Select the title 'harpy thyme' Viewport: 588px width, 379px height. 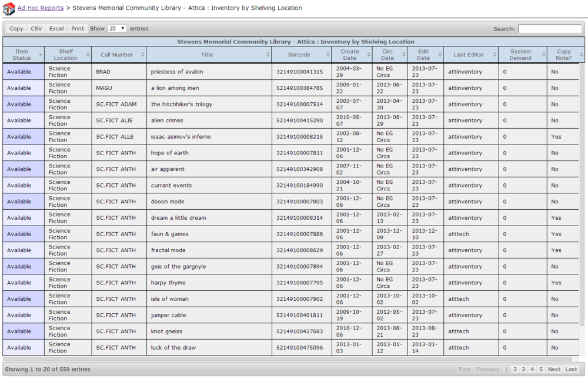pos(168,283)
